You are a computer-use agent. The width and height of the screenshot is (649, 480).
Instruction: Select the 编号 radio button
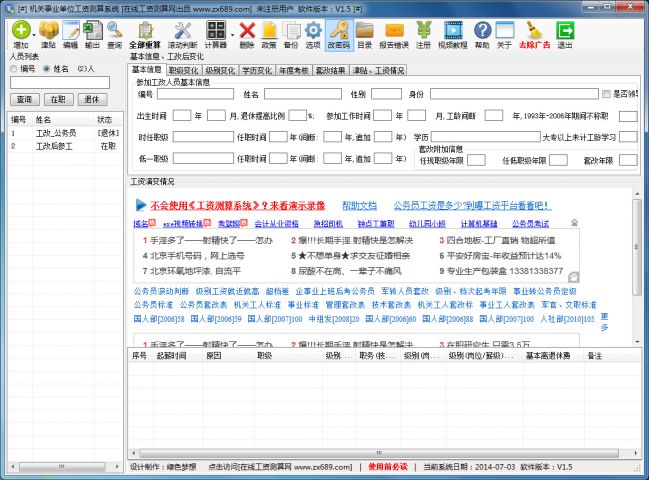[x=14, y=69]
